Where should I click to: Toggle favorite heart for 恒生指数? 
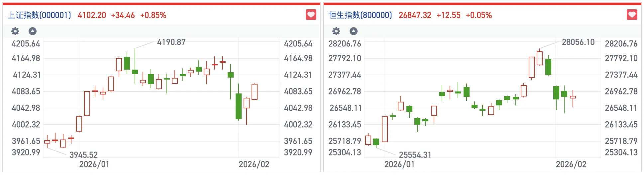coord(632,15)
